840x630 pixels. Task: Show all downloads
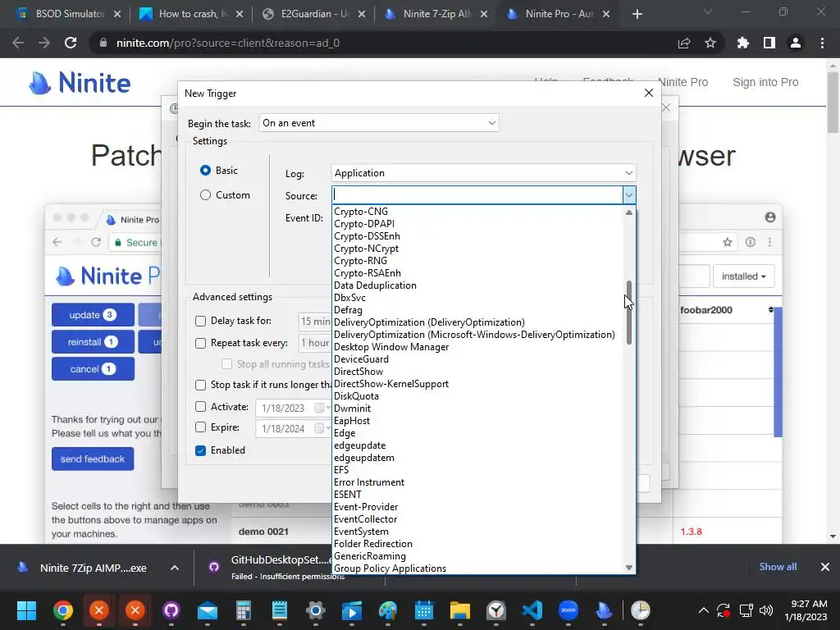coord(778,566)
